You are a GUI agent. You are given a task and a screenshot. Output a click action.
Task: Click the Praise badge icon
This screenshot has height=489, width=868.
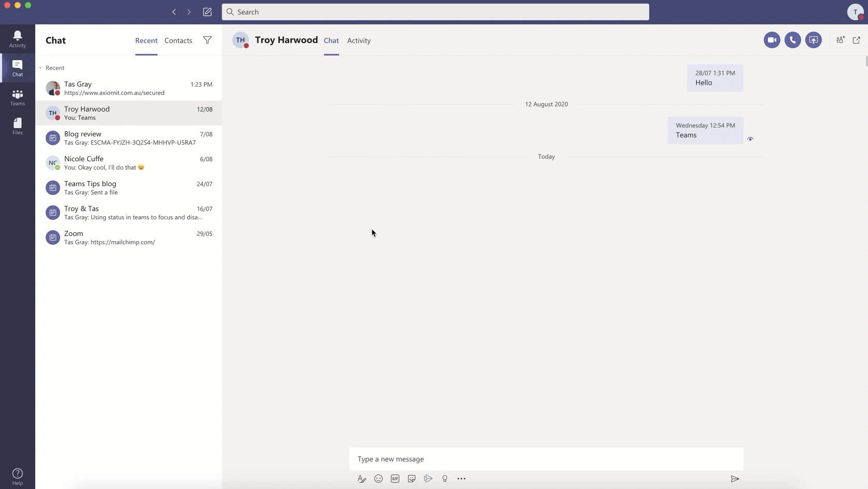(445, 479)
